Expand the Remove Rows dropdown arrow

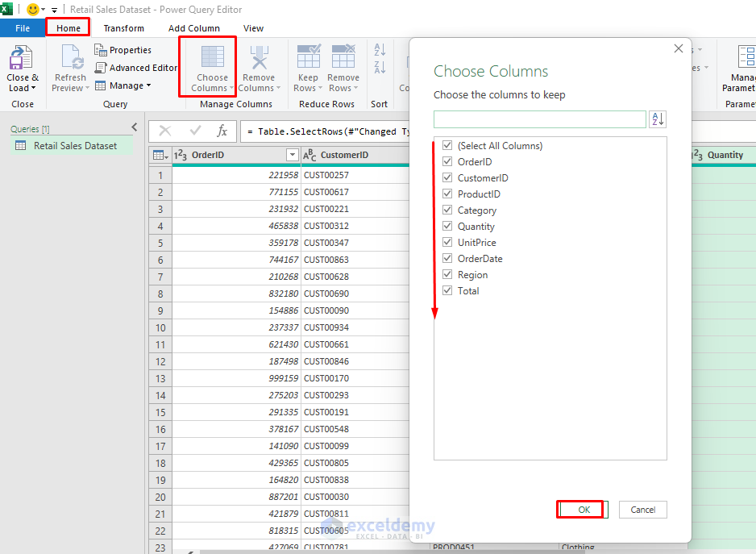pyautogui.click(x=355, y=89)
